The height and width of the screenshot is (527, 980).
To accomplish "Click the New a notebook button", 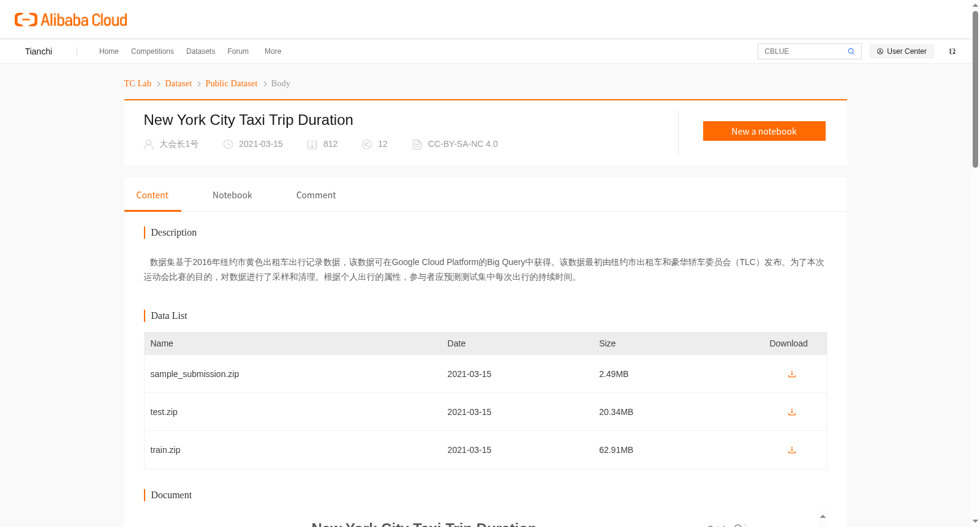I will pos(764,131).
